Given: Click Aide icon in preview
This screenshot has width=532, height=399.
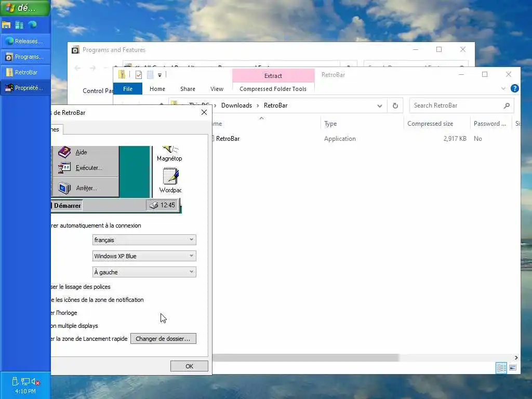Looking at the screenshot, I should pos(64,152).
